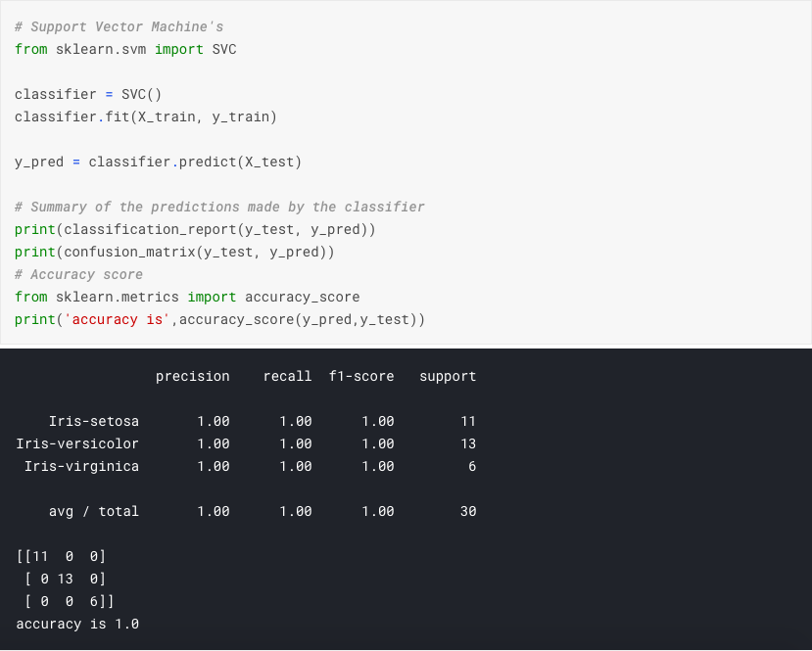Click the 'Support Vector Machine's' comment line
The width and height of the screenshot is (812, 651).
coord(119,26)
